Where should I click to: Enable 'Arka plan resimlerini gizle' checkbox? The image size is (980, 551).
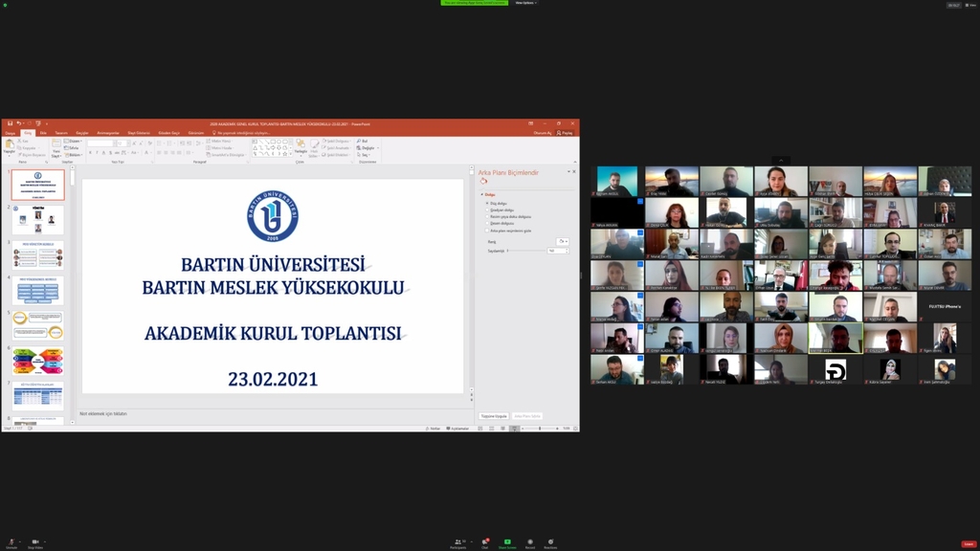(x=488, y=231)
